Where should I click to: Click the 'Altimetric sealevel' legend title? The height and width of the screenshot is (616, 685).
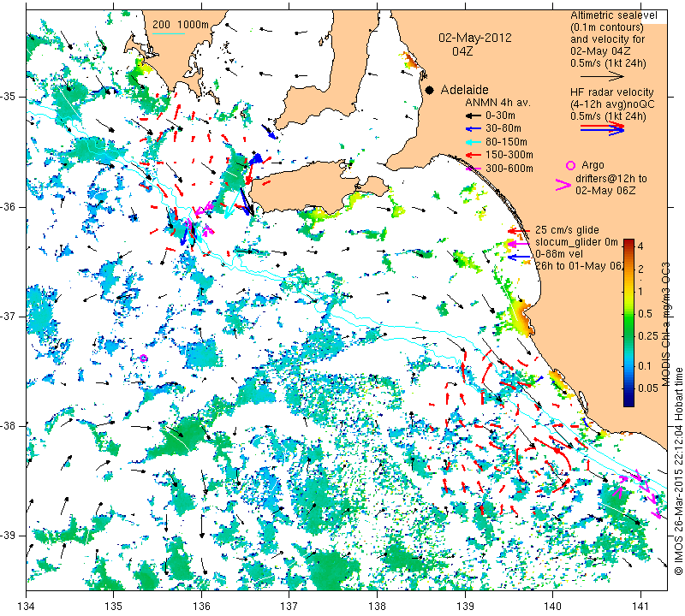(614, 15)
